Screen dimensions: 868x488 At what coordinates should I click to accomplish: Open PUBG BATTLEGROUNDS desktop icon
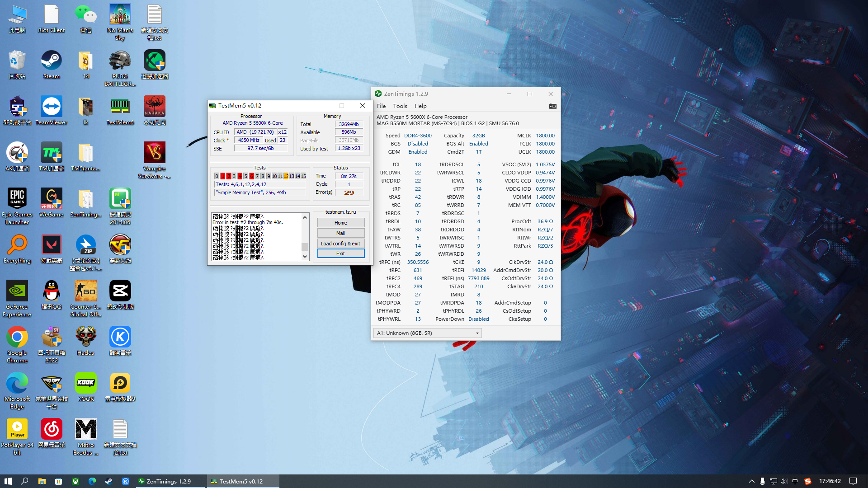pyautogui.click(x=120, y=68)
